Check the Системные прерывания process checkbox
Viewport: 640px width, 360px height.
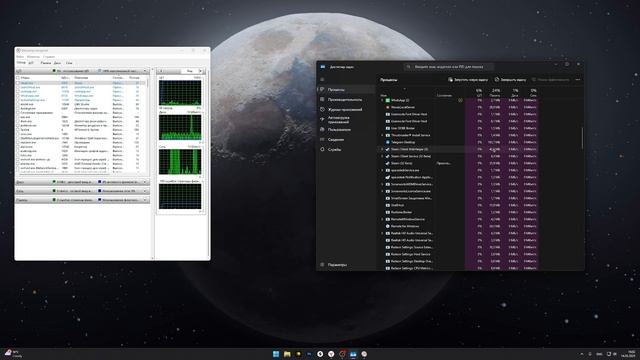tap(18, 113)
